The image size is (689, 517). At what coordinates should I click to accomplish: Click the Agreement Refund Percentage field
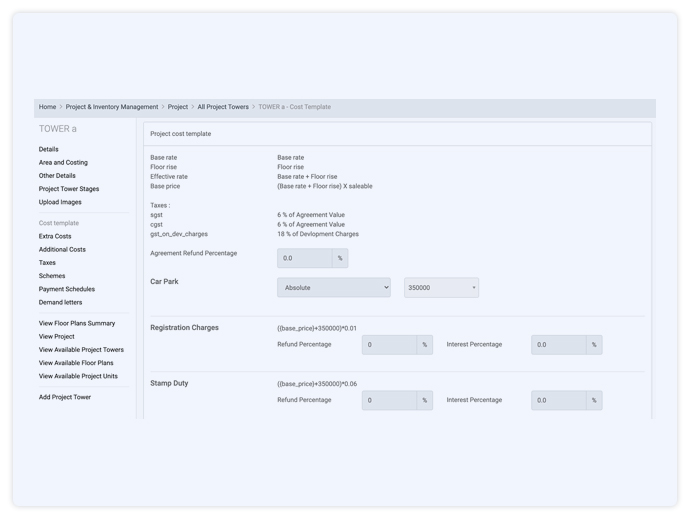[305, 258]
